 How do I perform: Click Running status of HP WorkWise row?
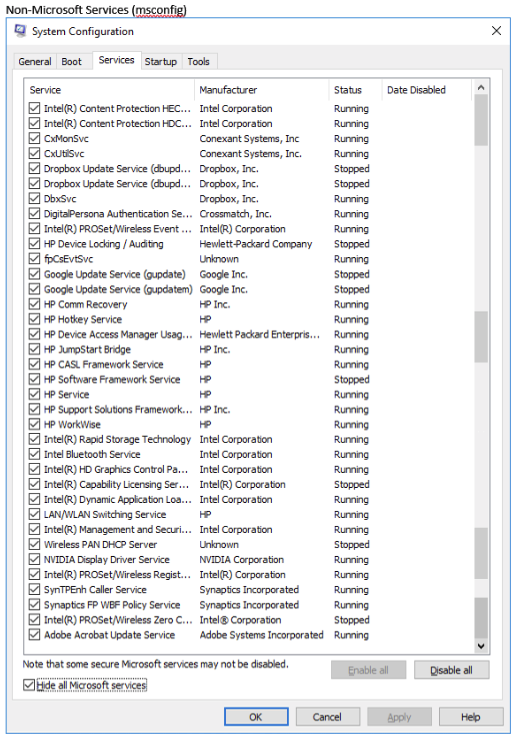pos(351,425)
